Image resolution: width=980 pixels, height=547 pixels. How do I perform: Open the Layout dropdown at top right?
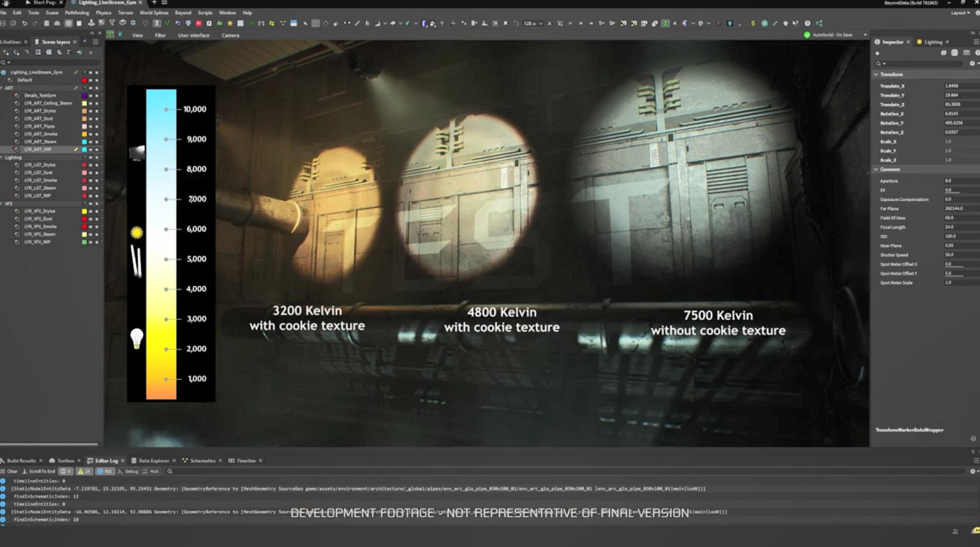[x=960, y=12]
